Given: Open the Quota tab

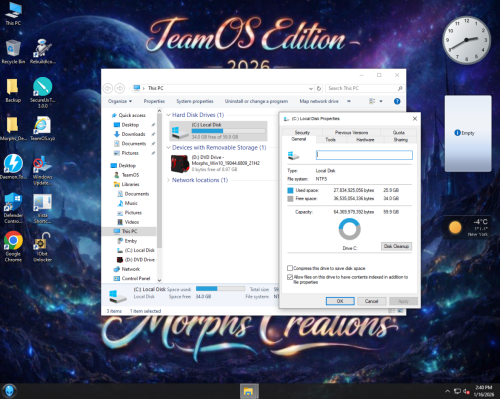Looking at the screenshot, I should (x=399, y=132).
